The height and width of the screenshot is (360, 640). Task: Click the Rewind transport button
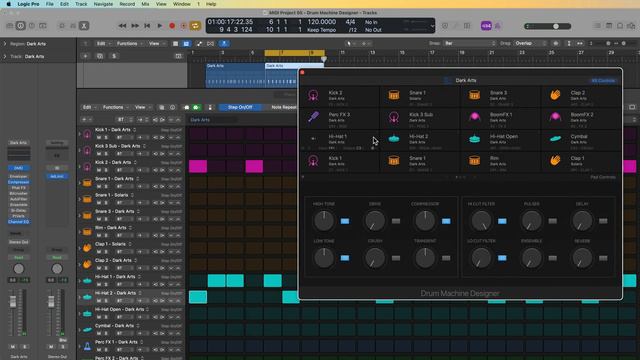click(122, 26)
